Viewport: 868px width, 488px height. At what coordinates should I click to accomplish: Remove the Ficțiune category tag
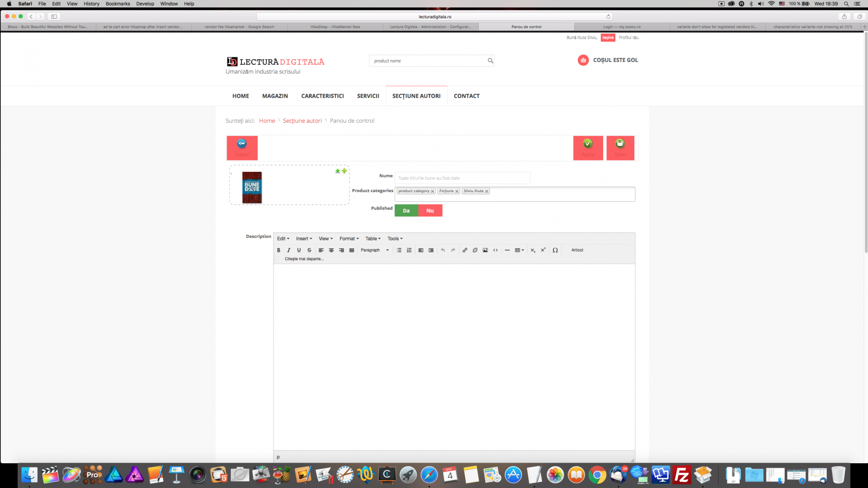pyautogui.click(x=457, y=191)
